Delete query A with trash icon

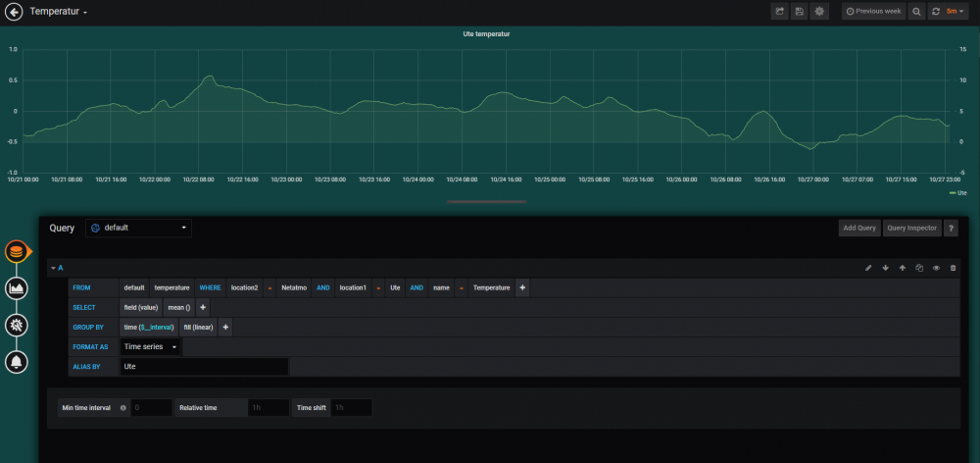pos(953,268)
